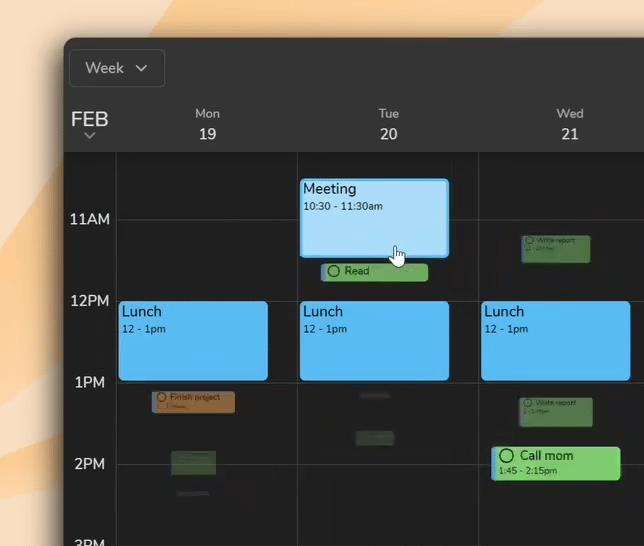The width and height of the screenshot is (644, 546).
Task: Tick the upper Write report task circle
Action: click(x=529, y=241)
